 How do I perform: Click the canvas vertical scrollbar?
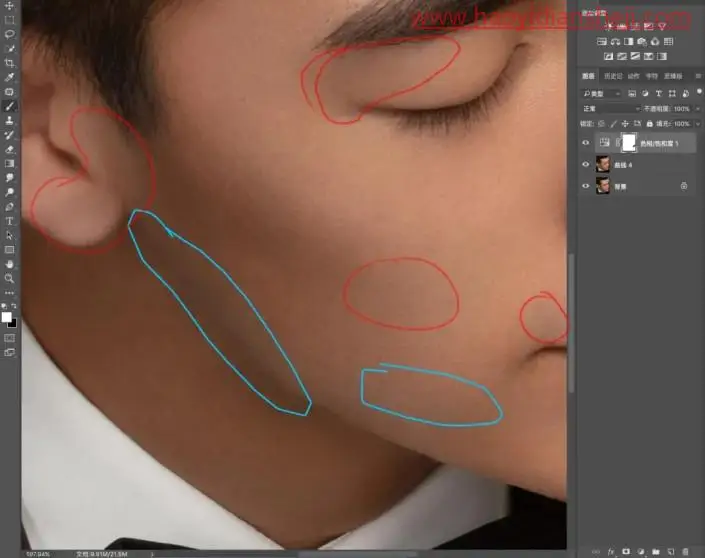[571, 323]
